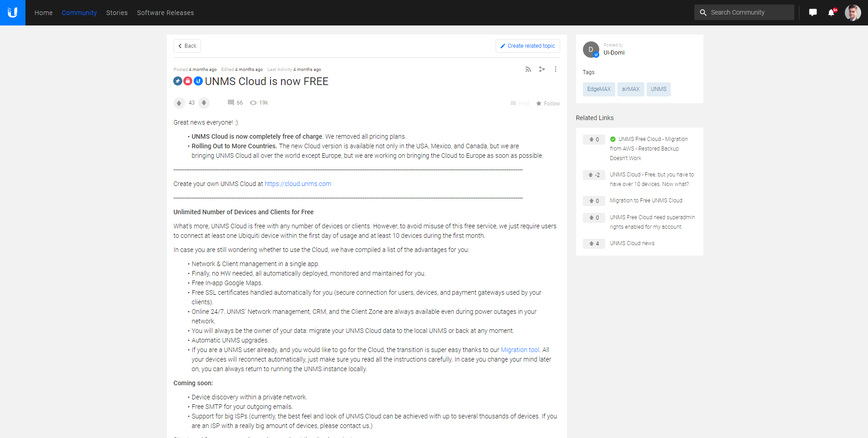Click 'Edited 4 months ago' timestamp
868x438 pixels.
tap(242, 70)
